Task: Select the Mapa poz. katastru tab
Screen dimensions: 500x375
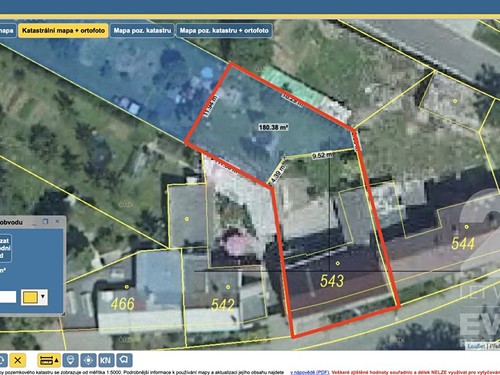Action: coord(142,31)
